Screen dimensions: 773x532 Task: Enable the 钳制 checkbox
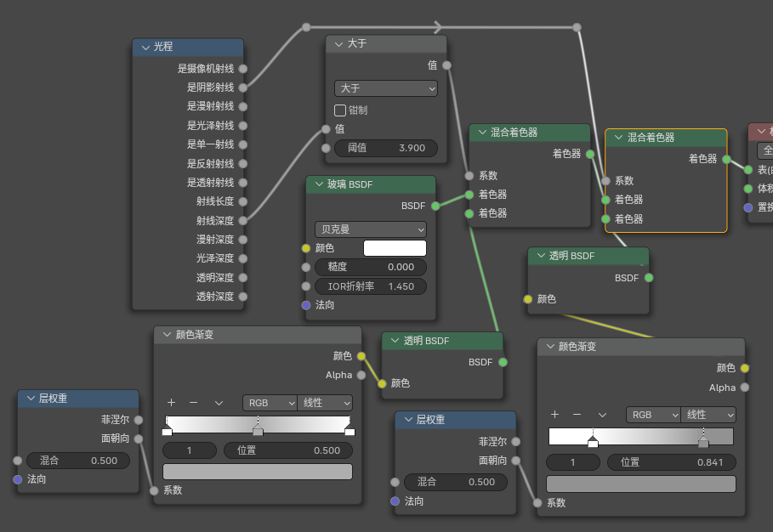(x=340, y=110)
